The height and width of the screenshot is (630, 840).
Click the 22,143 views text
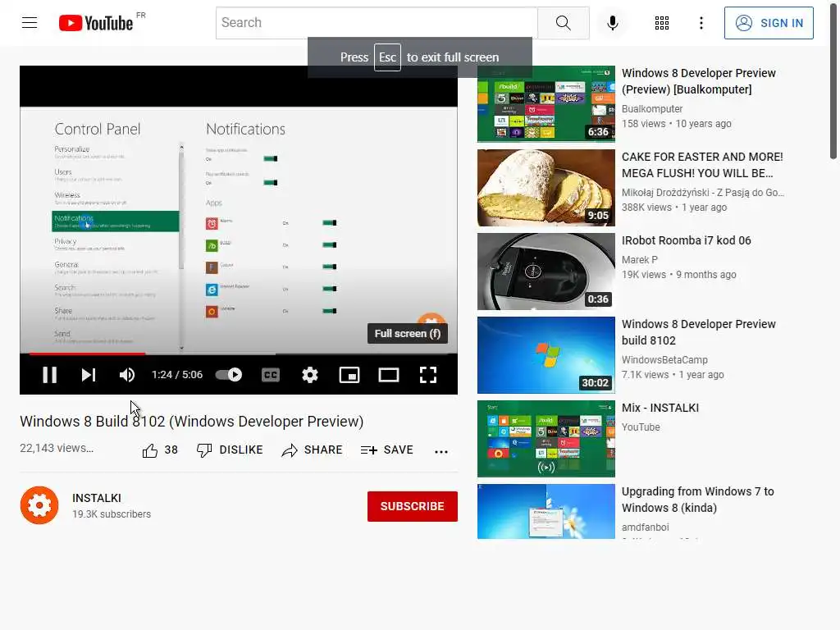pos(57,448)
